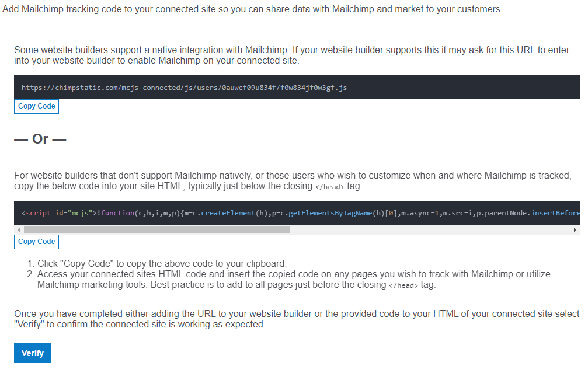Screen dimensions: 588x373
Task: Click the empty scrollbar track right of thumb
Action: [430, 229]
